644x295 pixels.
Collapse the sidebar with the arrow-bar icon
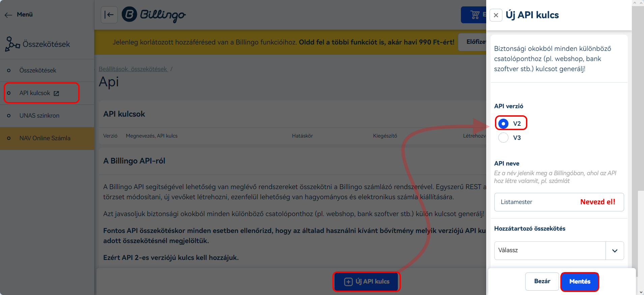[109, 15]
